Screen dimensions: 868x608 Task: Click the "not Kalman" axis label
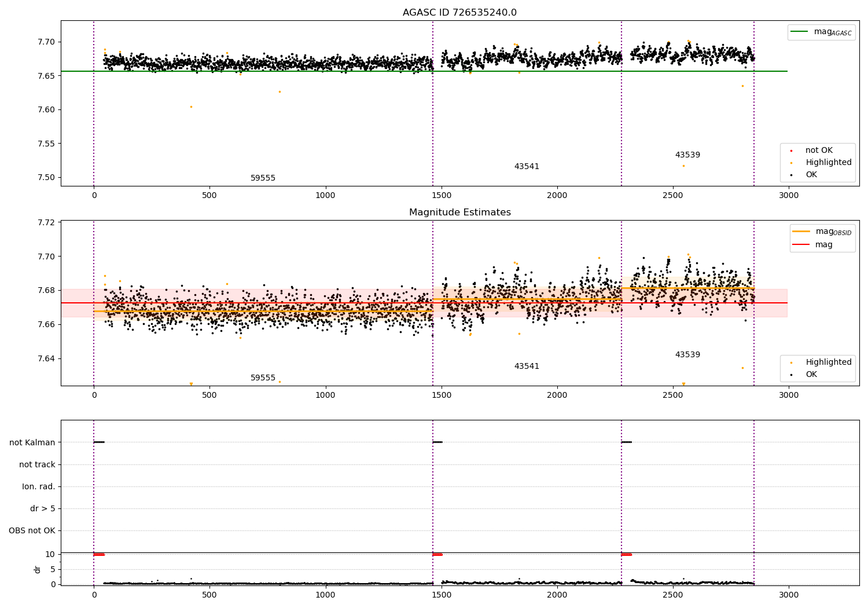pos(32,443)
